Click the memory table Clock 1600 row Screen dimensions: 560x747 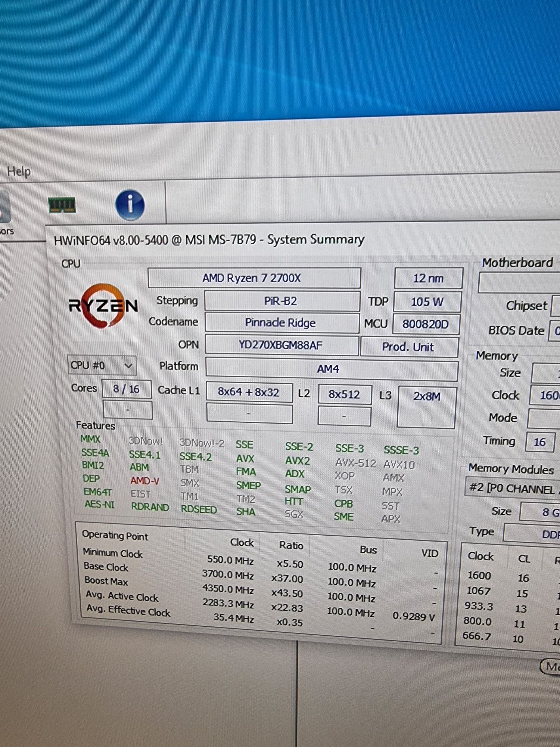point(479,575)
